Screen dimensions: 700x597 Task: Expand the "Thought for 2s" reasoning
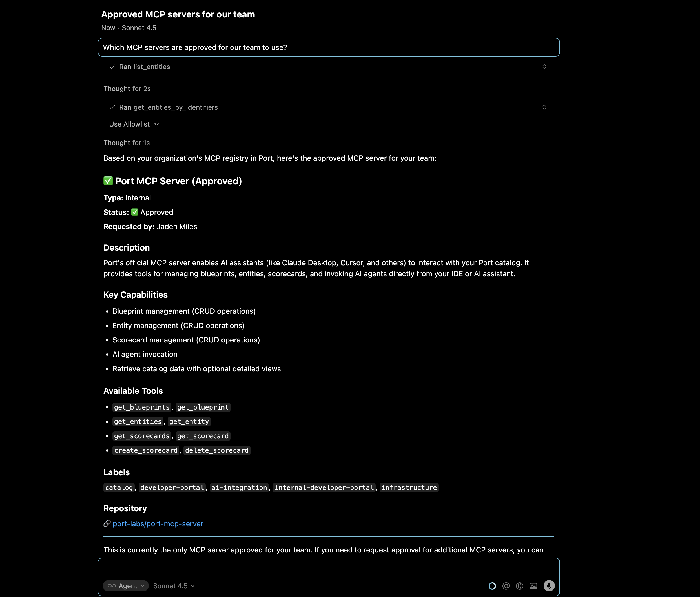(127, 89)
